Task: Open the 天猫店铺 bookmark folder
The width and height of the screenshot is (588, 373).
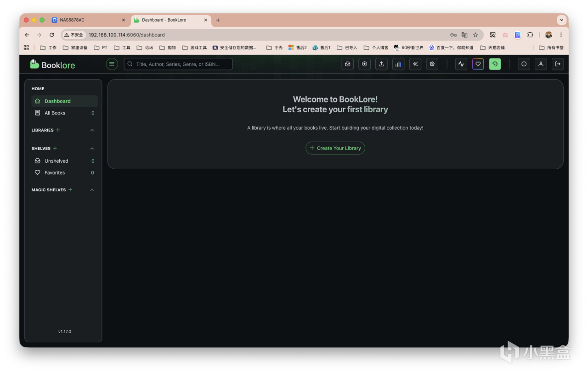Action: (492, 47)
